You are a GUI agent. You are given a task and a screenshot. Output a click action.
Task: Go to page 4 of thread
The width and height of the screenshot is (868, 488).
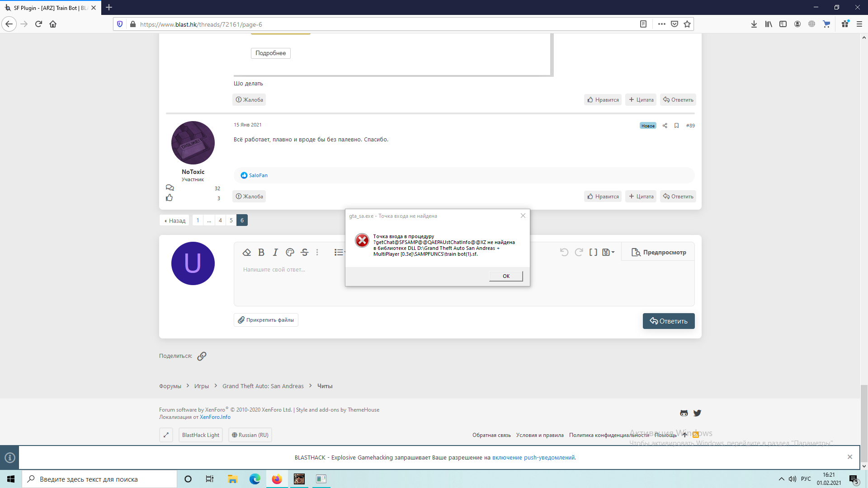pos(220,220)
